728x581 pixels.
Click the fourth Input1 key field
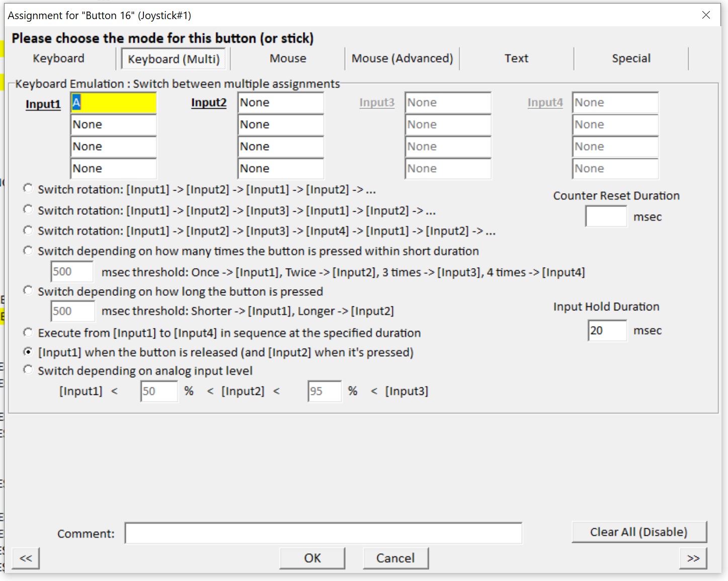click(114, 169)
